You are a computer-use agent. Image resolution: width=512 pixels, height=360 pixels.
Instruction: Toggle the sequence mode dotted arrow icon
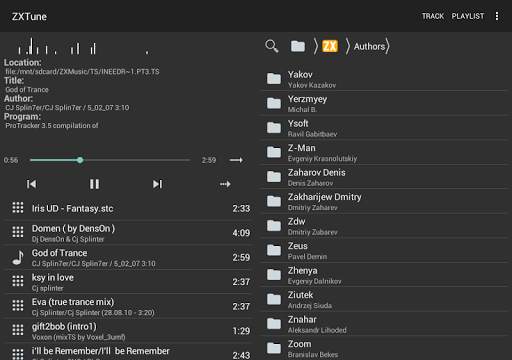pos(225,184)
